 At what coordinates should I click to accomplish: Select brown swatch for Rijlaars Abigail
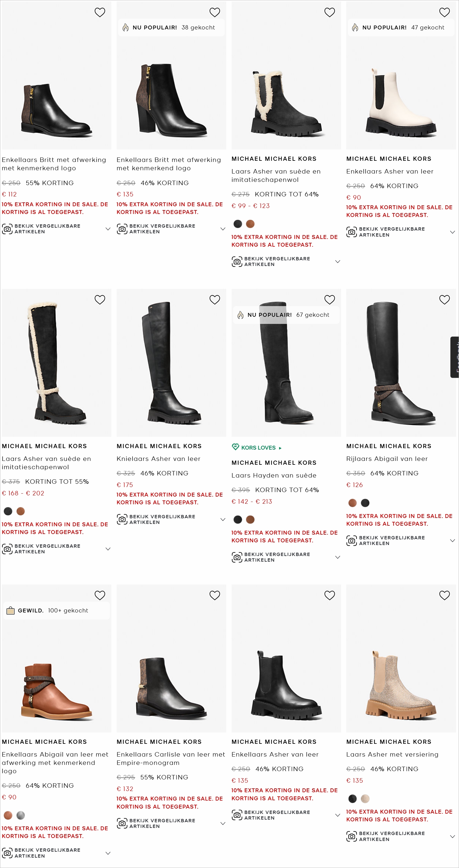352,503
